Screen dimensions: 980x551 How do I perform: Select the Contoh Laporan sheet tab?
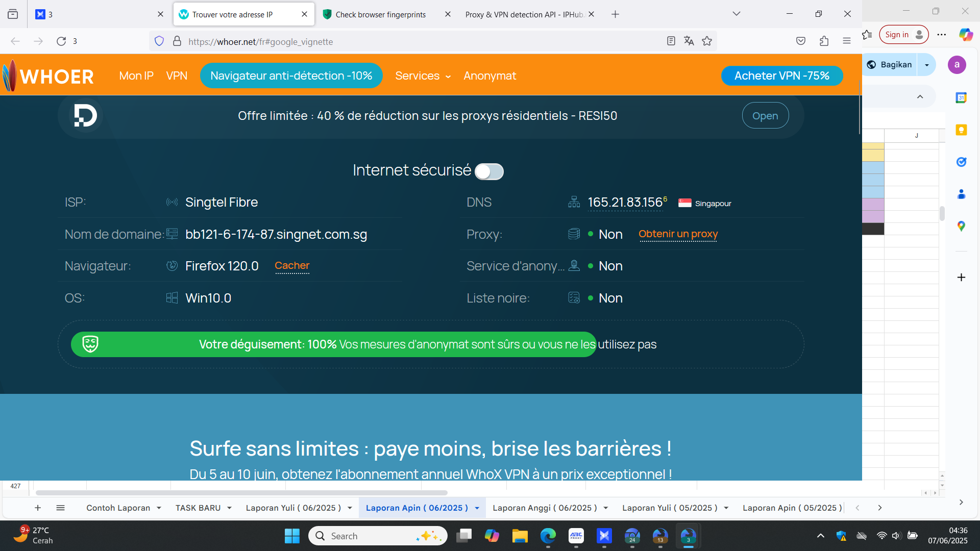point(118,508)
